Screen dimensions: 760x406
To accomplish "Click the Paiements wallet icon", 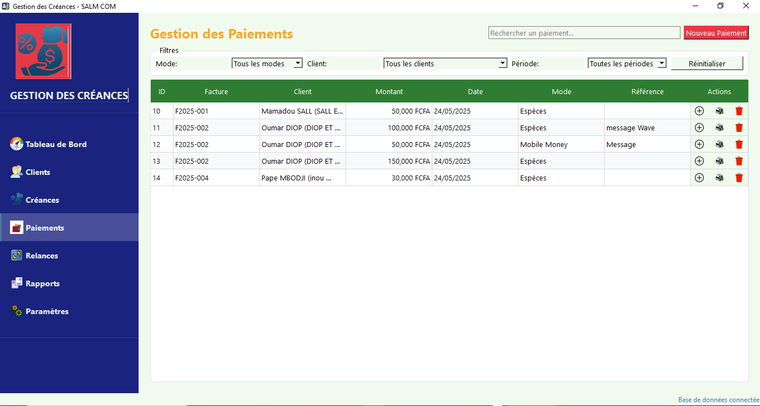I will pyautogui.click(x=16, y=228).
